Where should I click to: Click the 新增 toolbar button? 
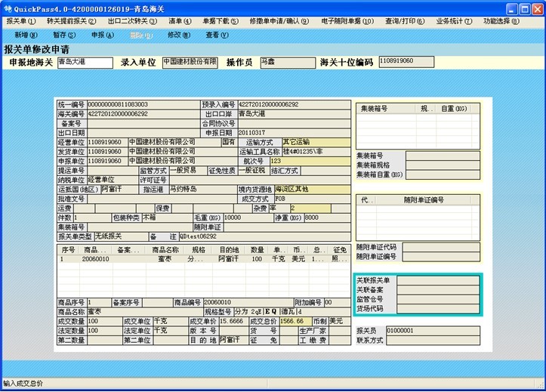pyautogui.click(x=26, y=35)
